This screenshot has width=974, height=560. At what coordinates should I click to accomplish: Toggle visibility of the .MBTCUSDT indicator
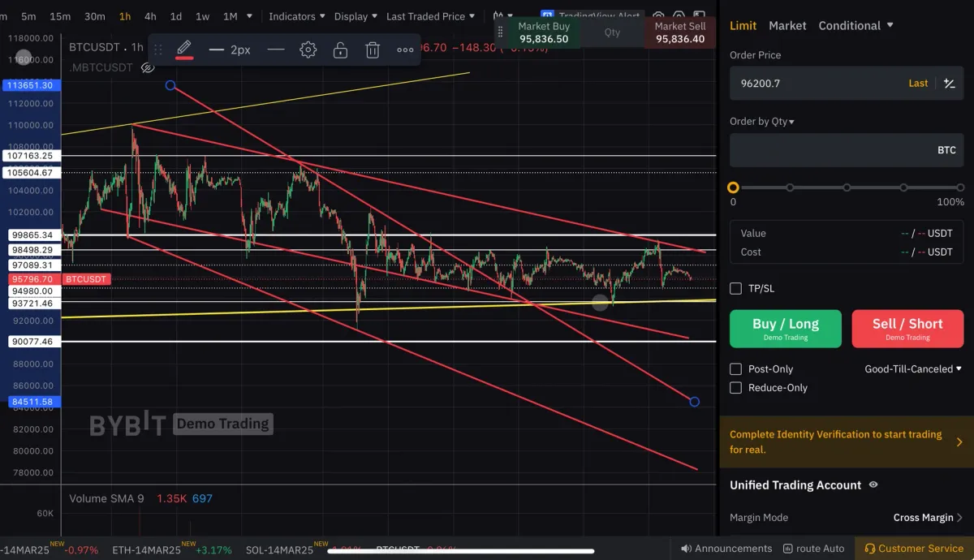[x=148, y=67]
